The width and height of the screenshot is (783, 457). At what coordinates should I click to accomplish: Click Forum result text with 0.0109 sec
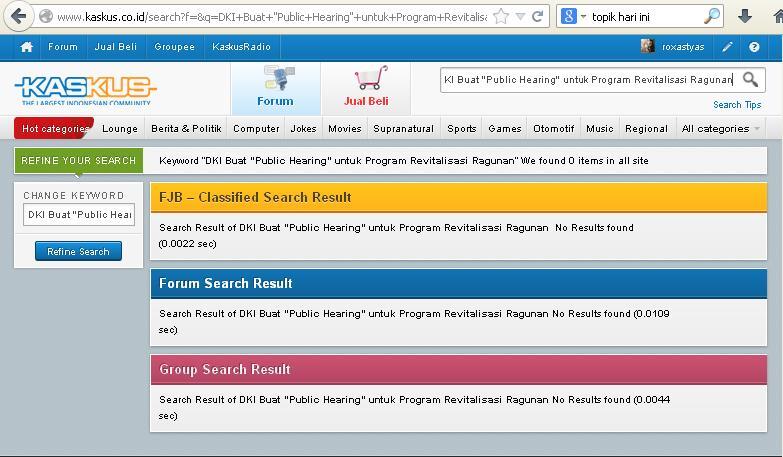click(414, 322)
